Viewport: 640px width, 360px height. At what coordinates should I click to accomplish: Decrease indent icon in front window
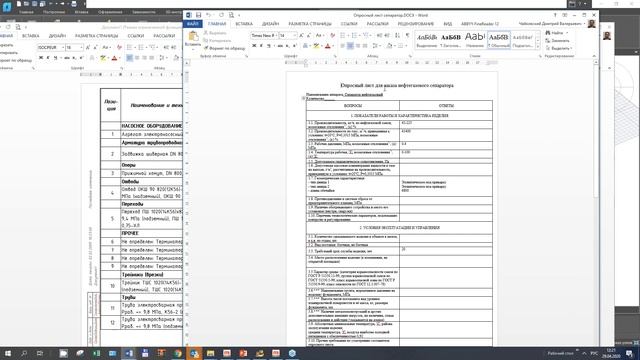[380, 36]
